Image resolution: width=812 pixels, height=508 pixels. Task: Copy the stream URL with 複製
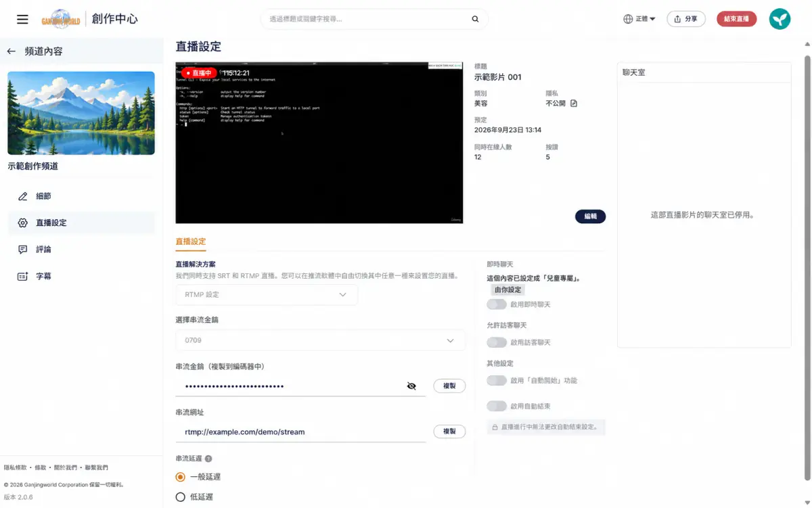pos(449,432)
